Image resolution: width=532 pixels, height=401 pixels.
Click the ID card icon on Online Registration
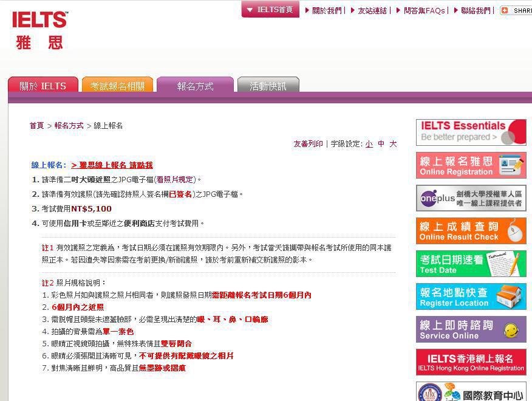pos(511,165)
